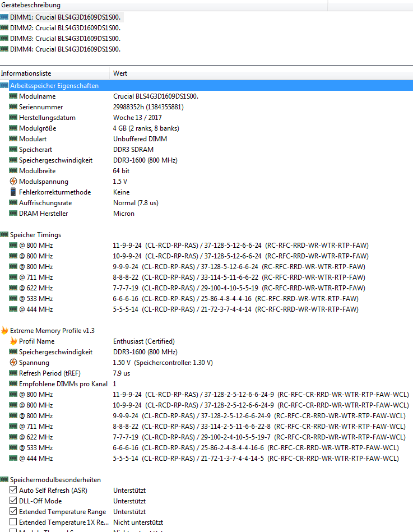This screenshot has height=532, width=413.
Task: Click the Seriennummer row icon
Action: (x=13, y=107)
